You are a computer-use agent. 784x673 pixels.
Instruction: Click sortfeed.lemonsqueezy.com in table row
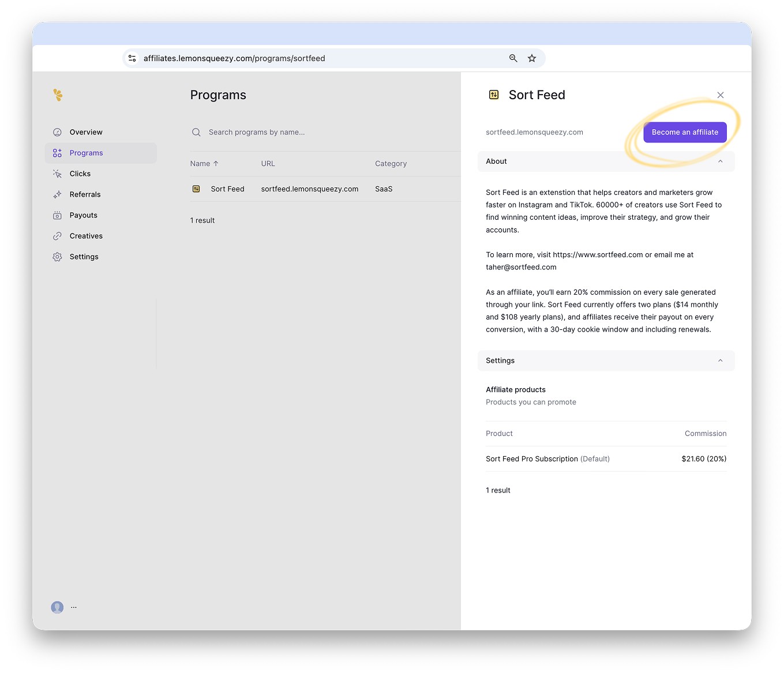pos(310,189)
